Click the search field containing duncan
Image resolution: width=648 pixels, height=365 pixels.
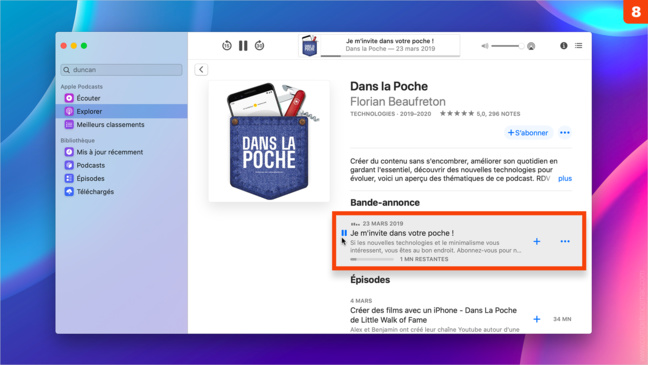pos(122,70)
